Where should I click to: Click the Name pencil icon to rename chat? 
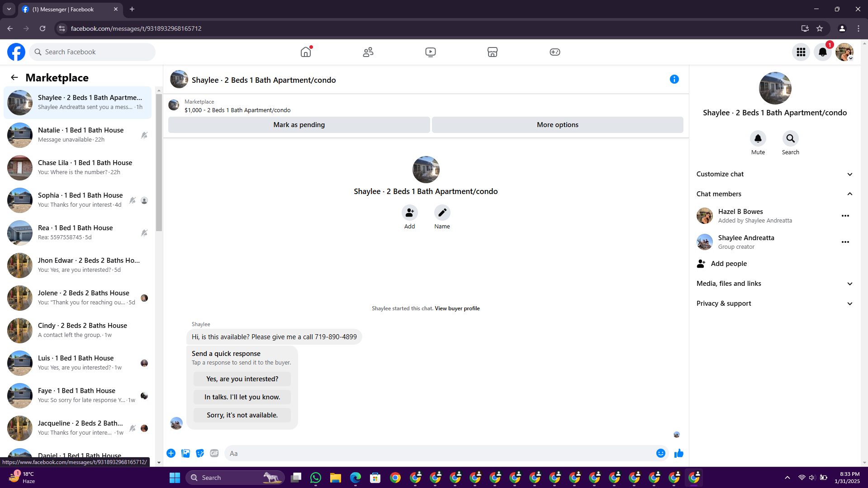click(x=442, y=212)
